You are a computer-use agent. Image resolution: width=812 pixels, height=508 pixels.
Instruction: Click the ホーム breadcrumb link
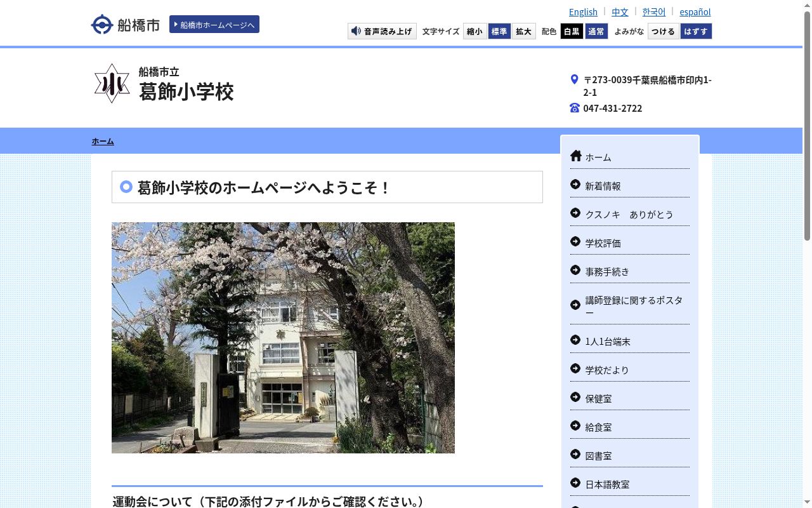103,141
